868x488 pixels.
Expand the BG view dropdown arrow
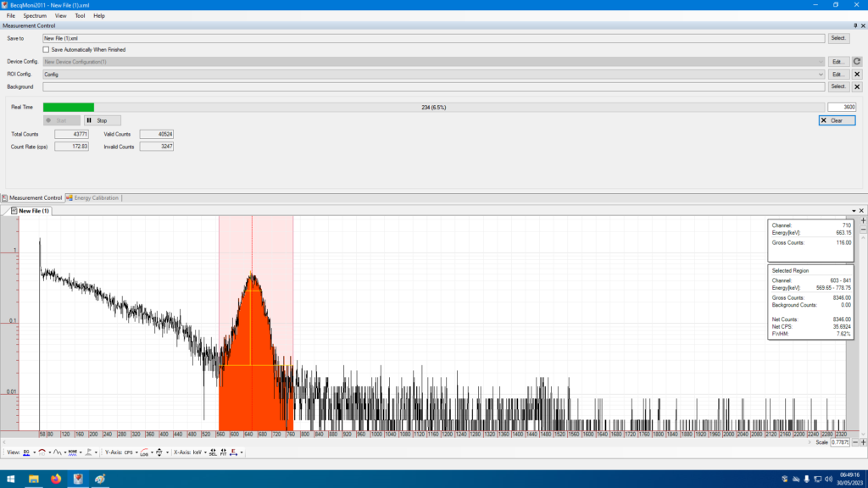(x=34, y=452)
